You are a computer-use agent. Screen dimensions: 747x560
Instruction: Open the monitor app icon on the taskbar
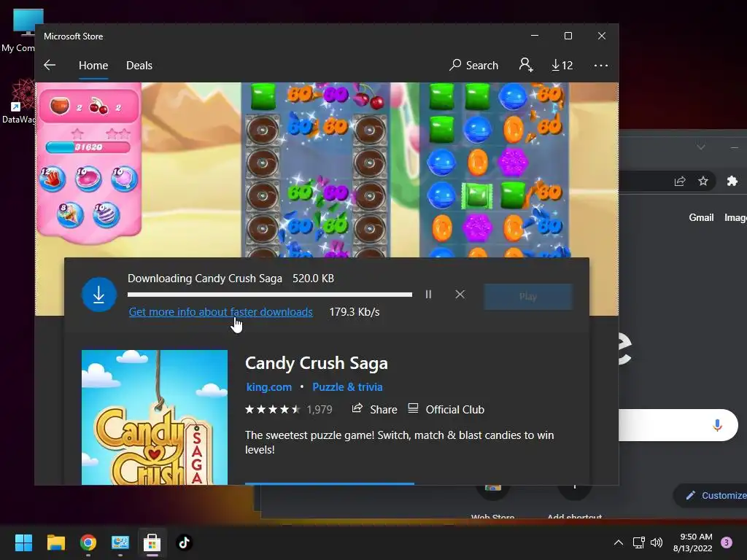click(120, 542)
